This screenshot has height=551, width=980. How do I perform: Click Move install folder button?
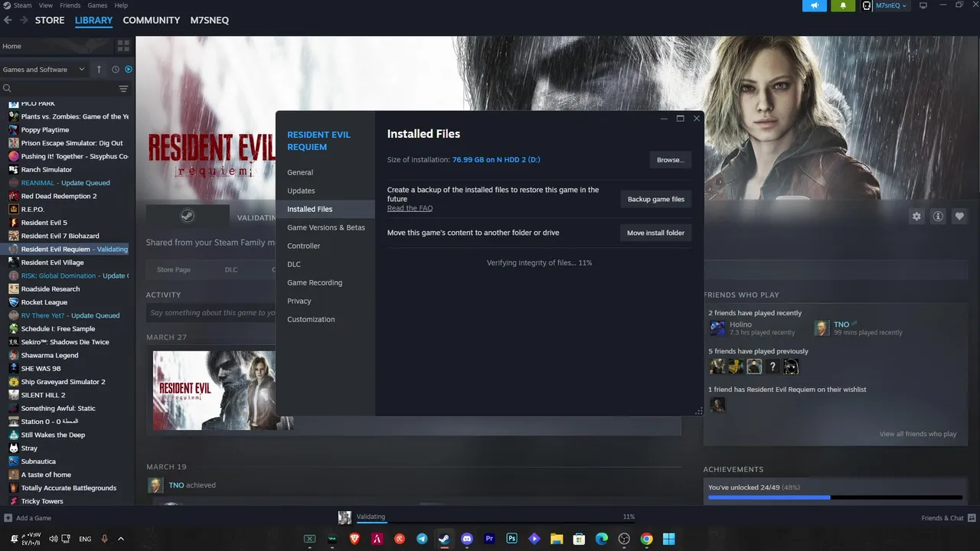pyautogui.click(x=656, y=233)
